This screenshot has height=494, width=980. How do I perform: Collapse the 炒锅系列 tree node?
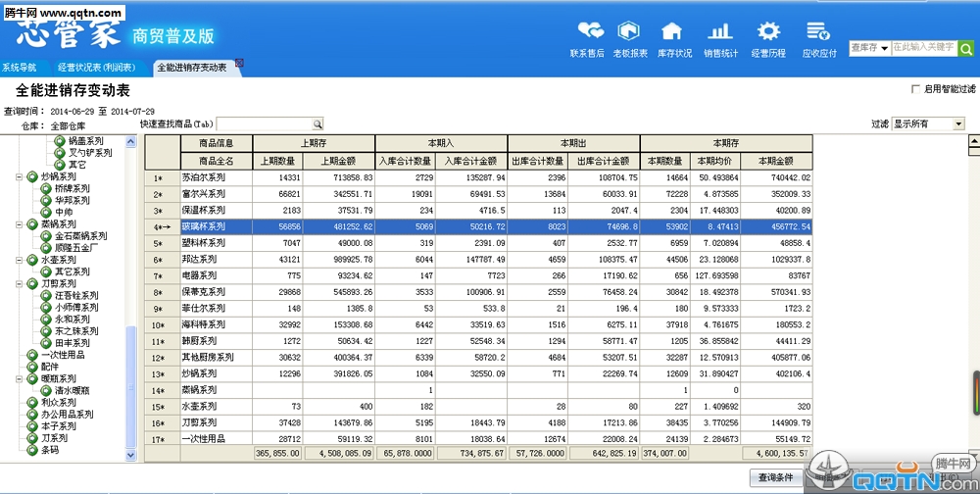point(19,177)
